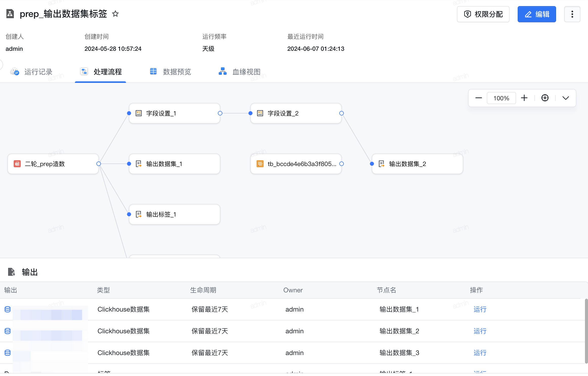The width and height of the screenshot is (588, 376).
Task: Expand the canvas toolbar chevron dropdown
Action: (x=566, y=98)
